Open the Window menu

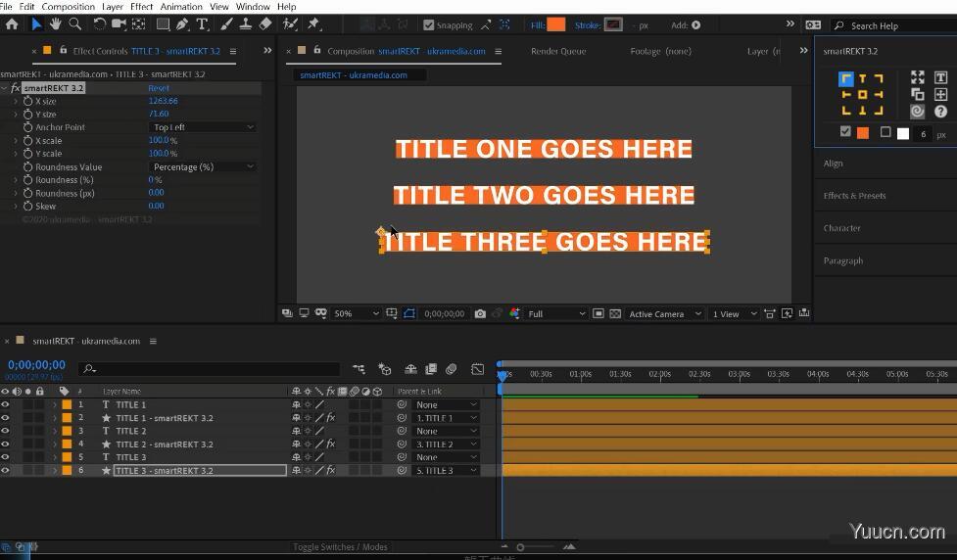tap(253, 7)
